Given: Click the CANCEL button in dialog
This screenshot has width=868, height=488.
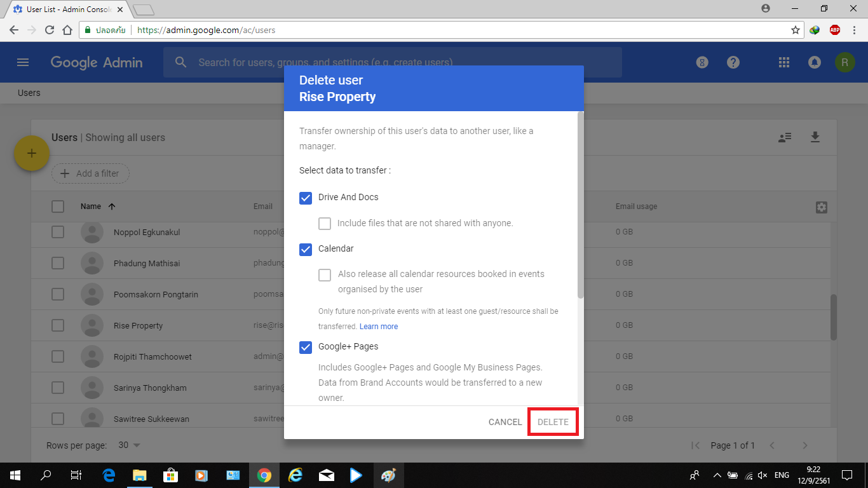Looking at the screenshot, I should [505, 422].
